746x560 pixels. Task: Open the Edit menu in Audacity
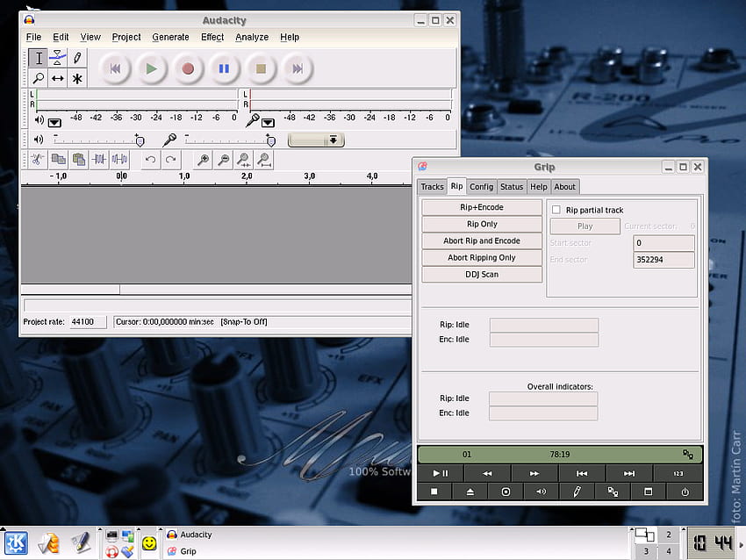61,37
